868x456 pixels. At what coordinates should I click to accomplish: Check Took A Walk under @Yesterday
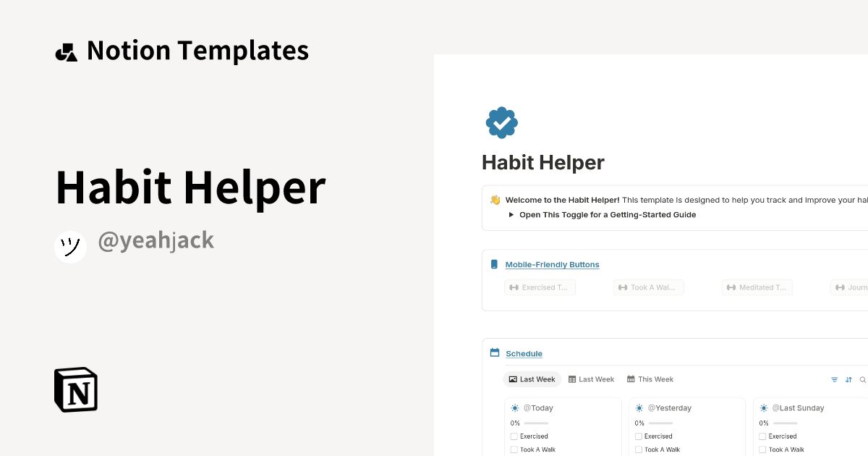(x=639, y=449)
